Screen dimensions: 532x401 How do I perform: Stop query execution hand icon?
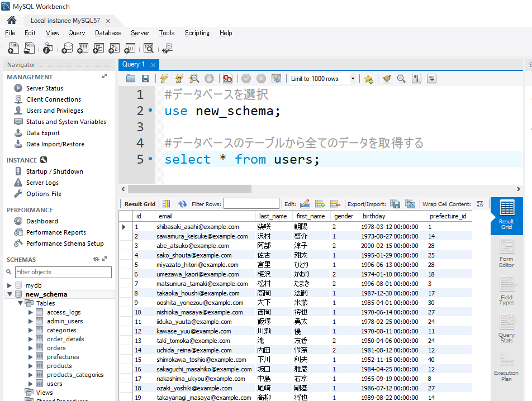click(210, 79)
